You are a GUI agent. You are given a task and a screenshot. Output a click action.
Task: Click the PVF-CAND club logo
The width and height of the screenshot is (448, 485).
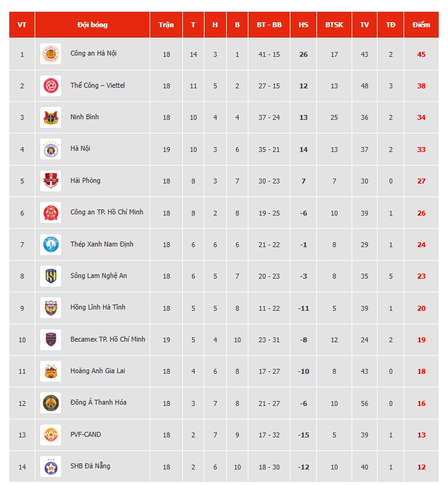51,435
